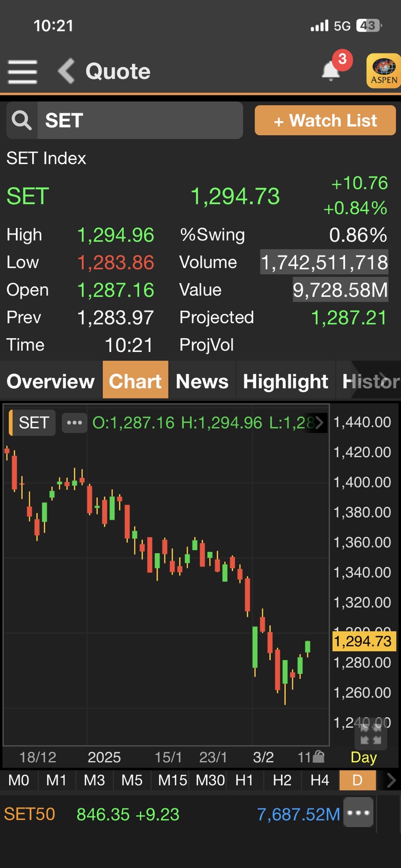Tap the search magnifier icon

point(22,120)
